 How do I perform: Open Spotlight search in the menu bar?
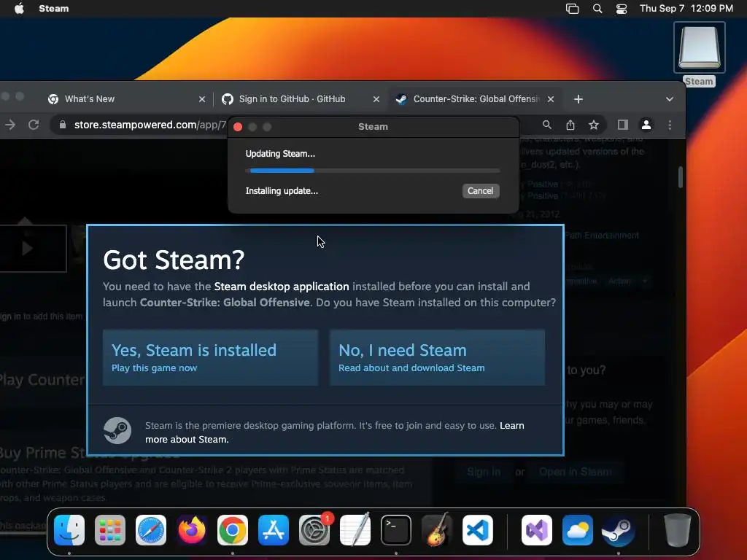[597, 8]
